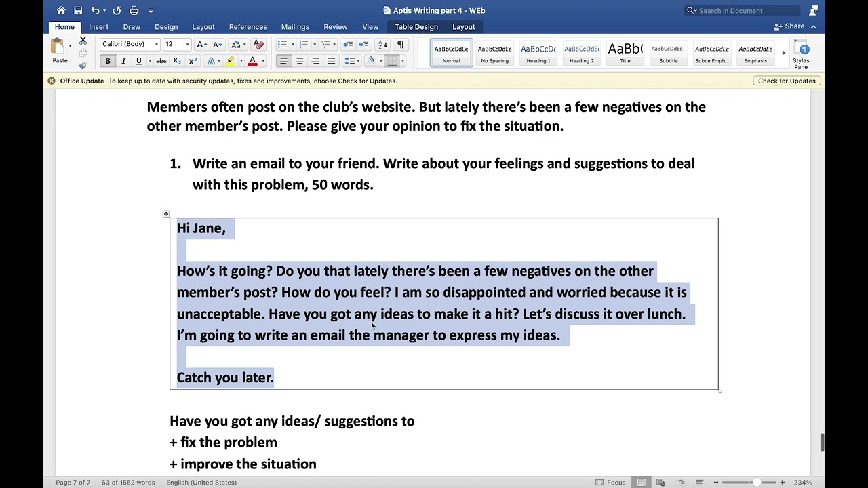This screenshot has width=868, height=488.
Task: Increase font size with large A
Action: pos(201,44)
